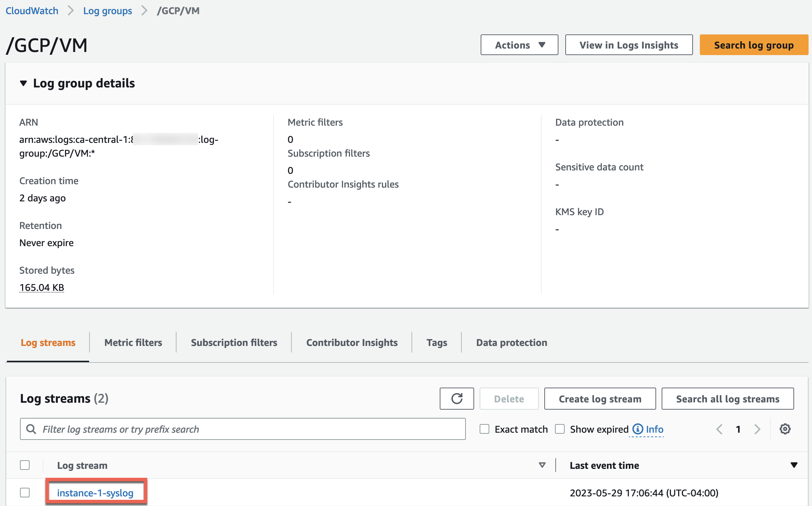Click the Info icon beside Show expired

tap(638, 429)
